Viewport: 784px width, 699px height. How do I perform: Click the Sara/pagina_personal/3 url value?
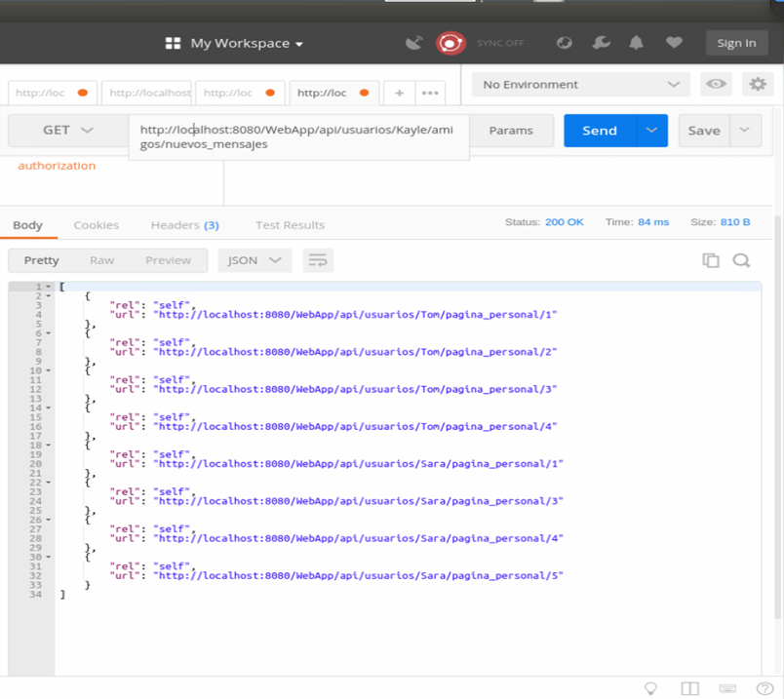coord(358,501)
